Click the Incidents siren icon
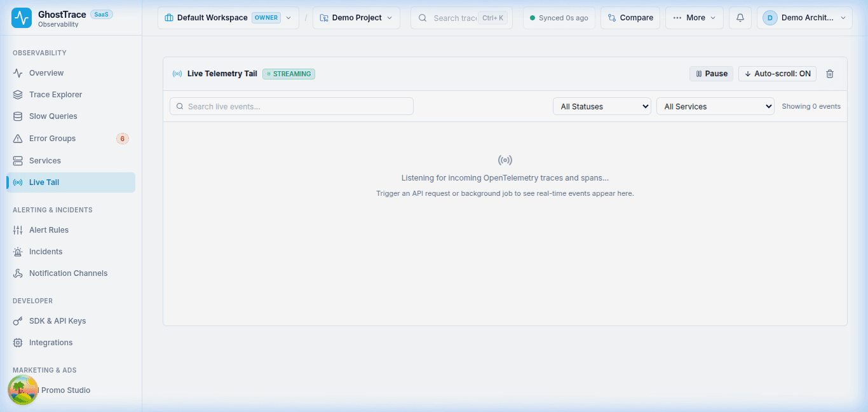 coord(18,252)
